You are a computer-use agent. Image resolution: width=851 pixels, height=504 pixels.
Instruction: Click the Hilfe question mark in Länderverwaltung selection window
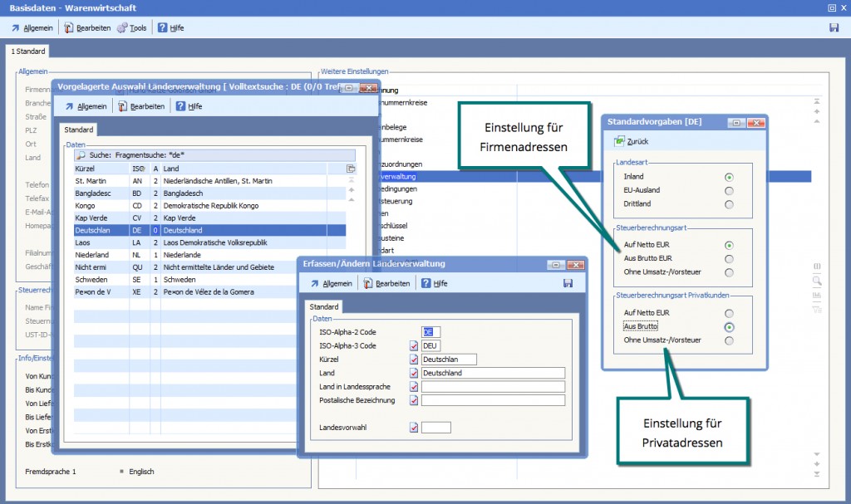click(x=179, y=106)
